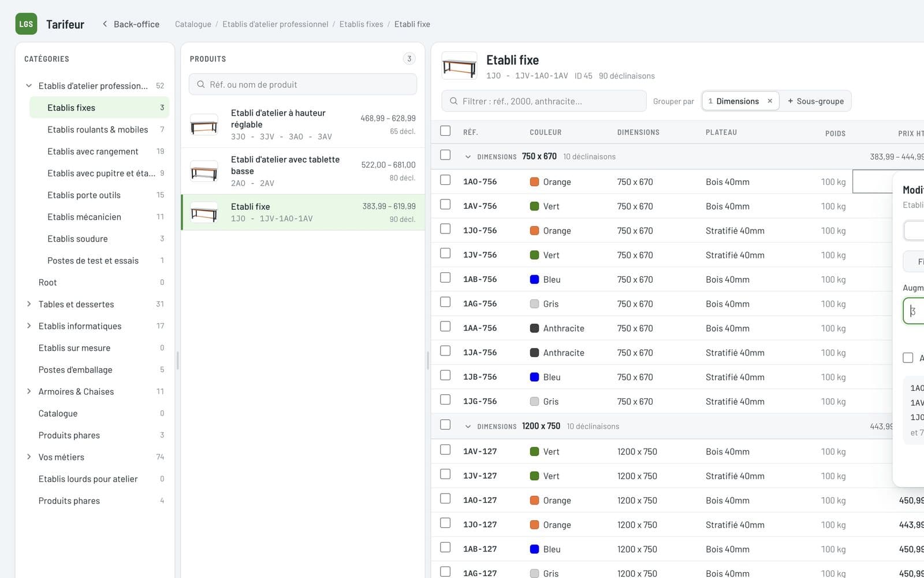
Task: Select all 1200 x 750 group rows
Action: click(445, 425)
